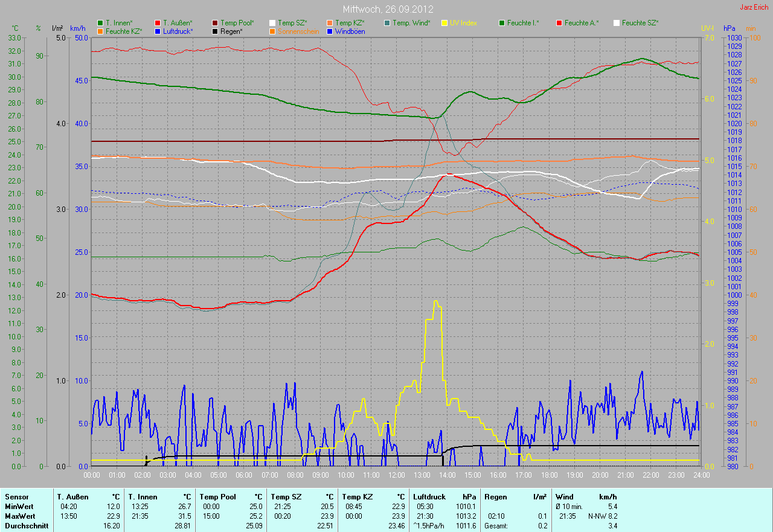
Task: Click the yellow UV Index legend square
Action: coord(444,23)
